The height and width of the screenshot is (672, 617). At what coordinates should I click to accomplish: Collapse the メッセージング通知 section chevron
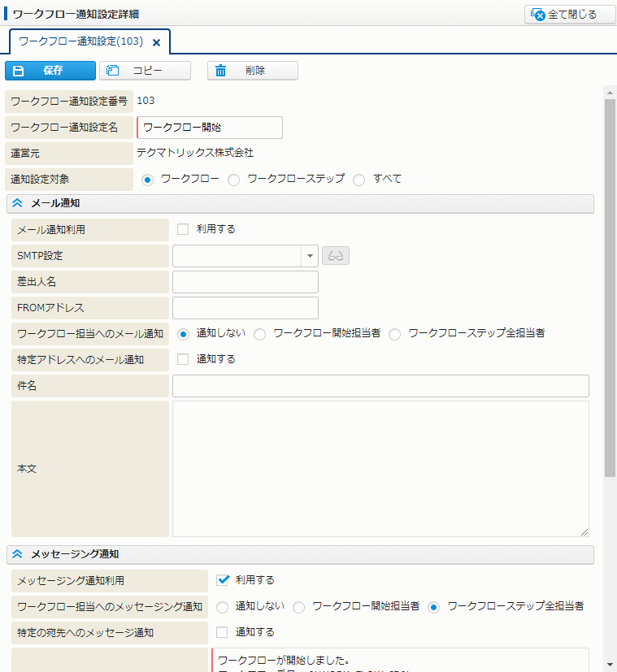(x=17, y=554)
